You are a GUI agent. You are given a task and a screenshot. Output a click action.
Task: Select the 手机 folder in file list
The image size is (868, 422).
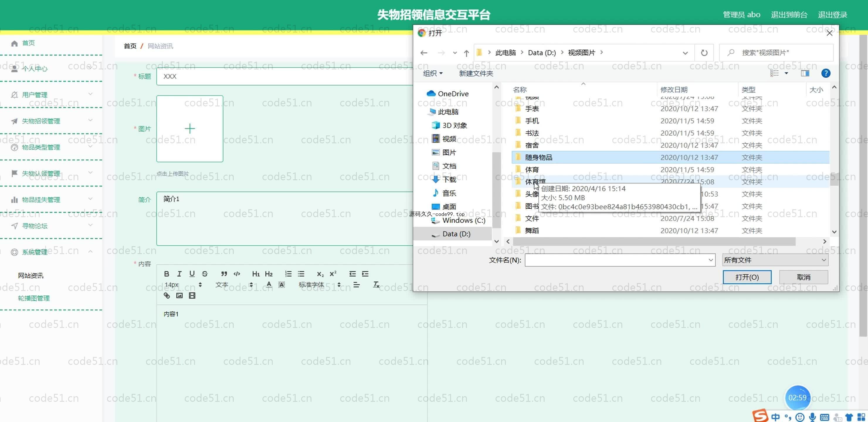click(671, 121)
